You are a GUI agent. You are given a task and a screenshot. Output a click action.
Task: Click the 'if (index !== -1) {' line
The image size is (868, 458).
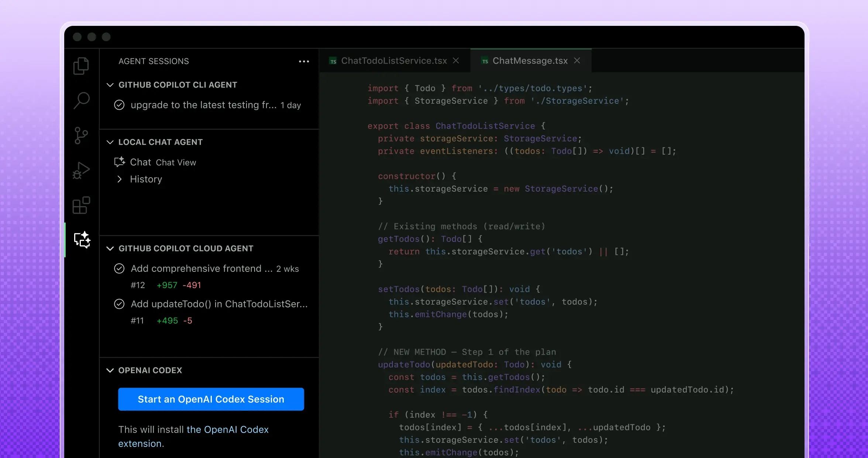(x=438, y=415)
